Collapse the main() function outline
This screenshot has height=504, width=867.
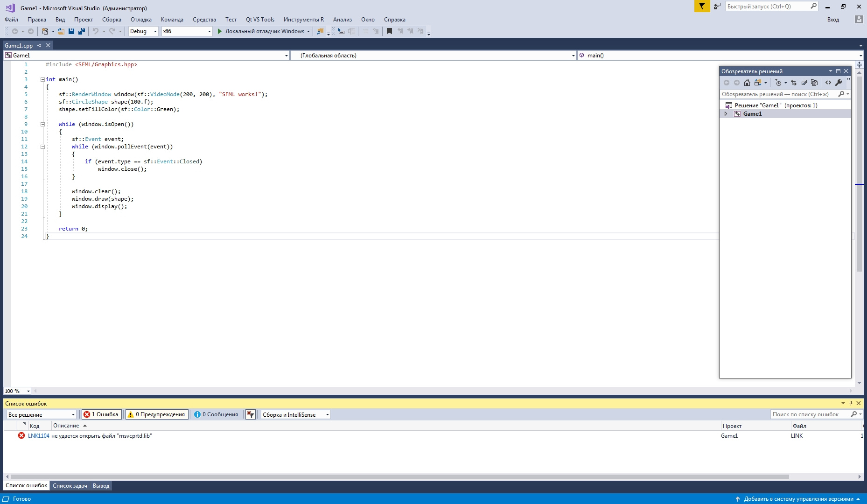point(42,79)
